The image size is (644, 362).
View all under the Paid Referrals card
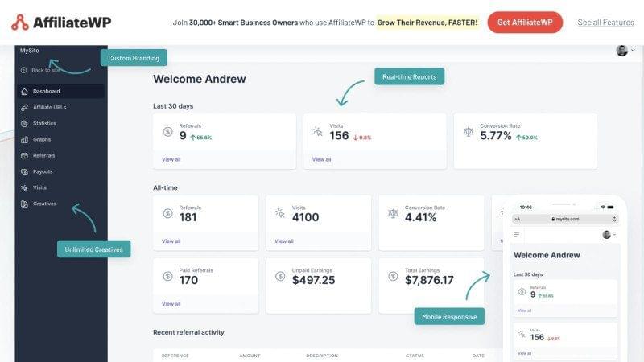coord(171,304)
